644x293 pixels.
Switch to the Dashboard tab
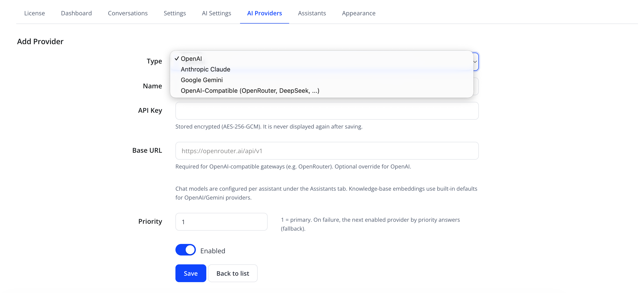pyautogui.click(x=76, y=13)
